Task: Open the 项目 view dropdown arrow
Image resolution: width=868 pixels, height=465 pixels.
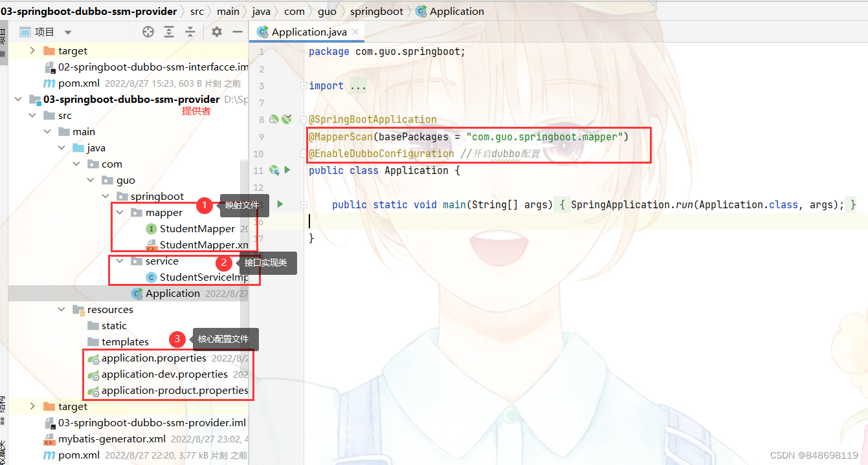Action: [x=68, y=31]
